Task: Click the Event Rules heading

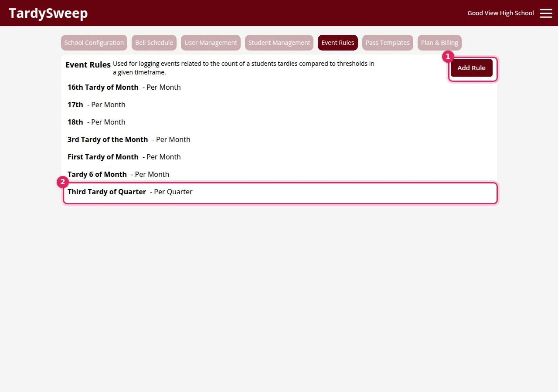Action: (88, 64)
